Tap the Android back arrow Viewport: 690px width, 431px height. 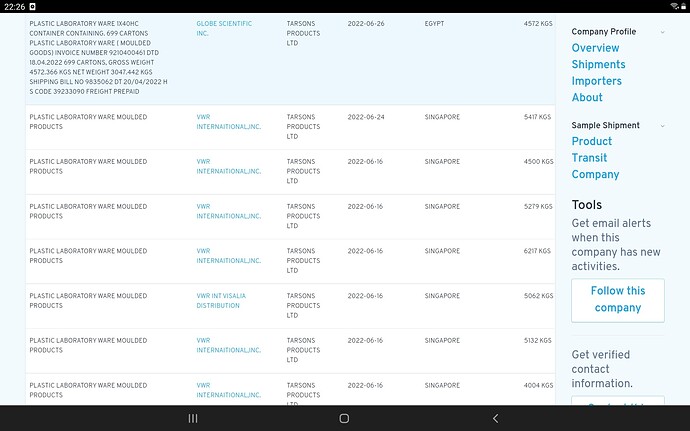pyautogui.click(x=495, y=418)
